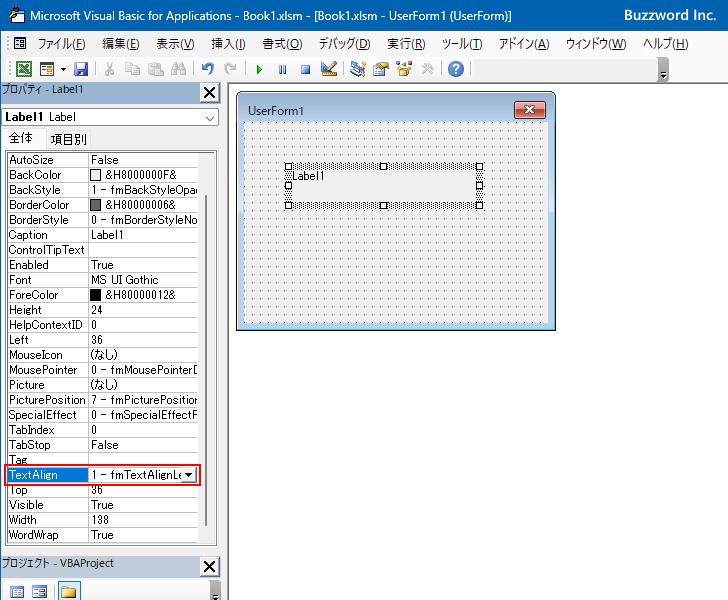Screen dimensions: 728x600
Task: Click the Copy icon in the toolbar
Action: pyautogui.click(x=132, y=69)
